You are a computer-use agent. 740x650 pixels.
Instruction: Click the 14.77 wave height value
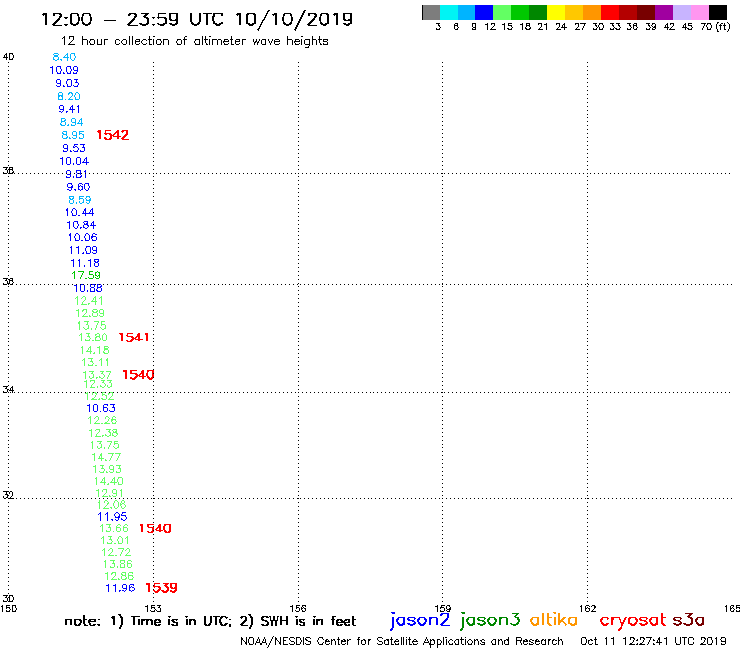[106, 457]
